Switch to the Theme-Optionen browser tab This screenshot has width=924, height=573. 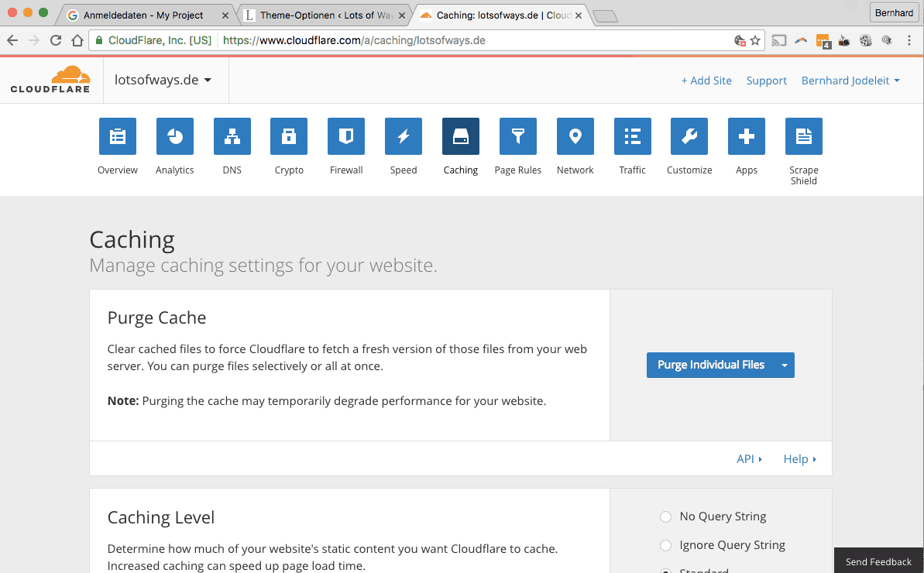point(323,15)
